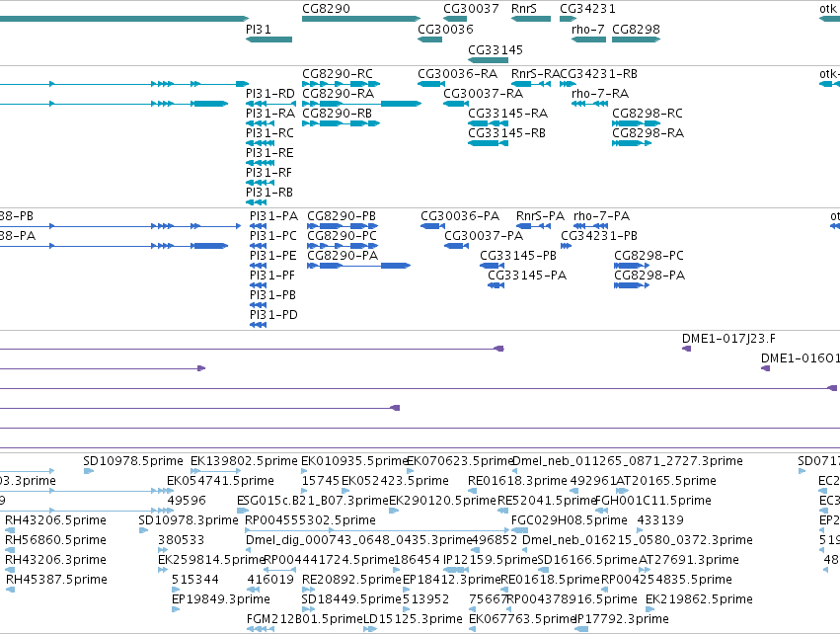Click the CG33145-PA protein label
The image size is (840, 634).
(x=527, y=276)
